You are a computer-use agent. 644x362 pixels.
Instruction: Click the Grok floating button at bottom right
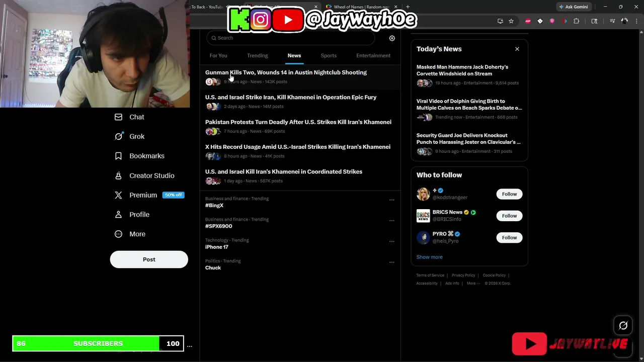pos(623,326)
